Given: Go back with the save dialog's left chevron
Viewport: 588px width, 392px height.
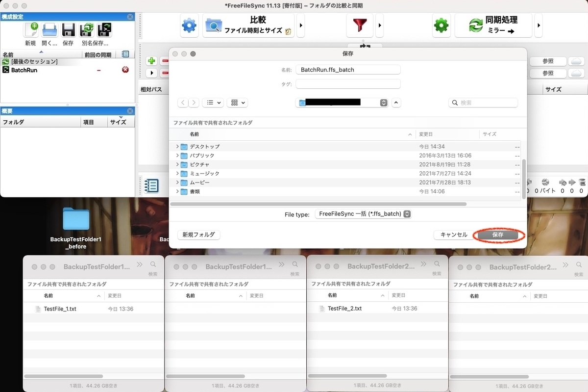Looking at the screenshot, I should tap(183, 103).
